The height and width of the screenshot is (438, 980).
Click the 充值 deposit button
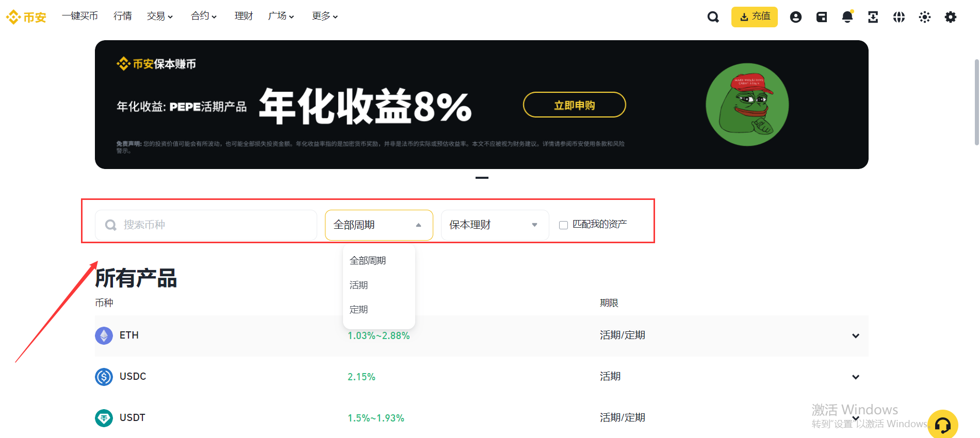pyautogui.click(x=754, y=17)
